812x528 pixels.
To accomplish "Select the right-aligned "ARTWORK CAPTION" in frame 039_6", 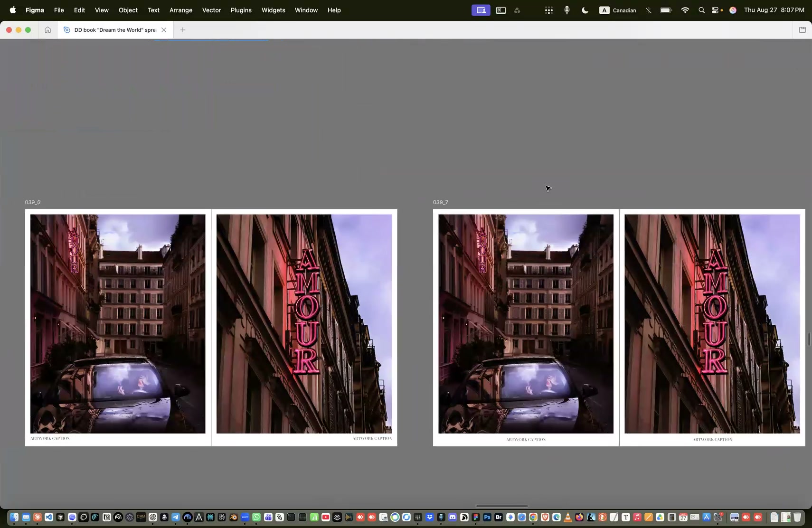I will coord(372,438).
